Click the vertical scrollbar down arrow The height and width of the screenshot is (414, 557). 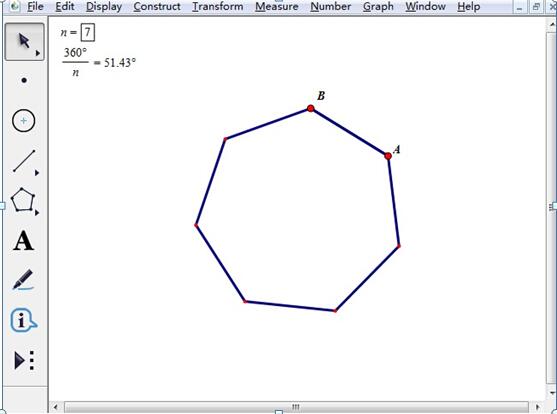click(552, 393)
